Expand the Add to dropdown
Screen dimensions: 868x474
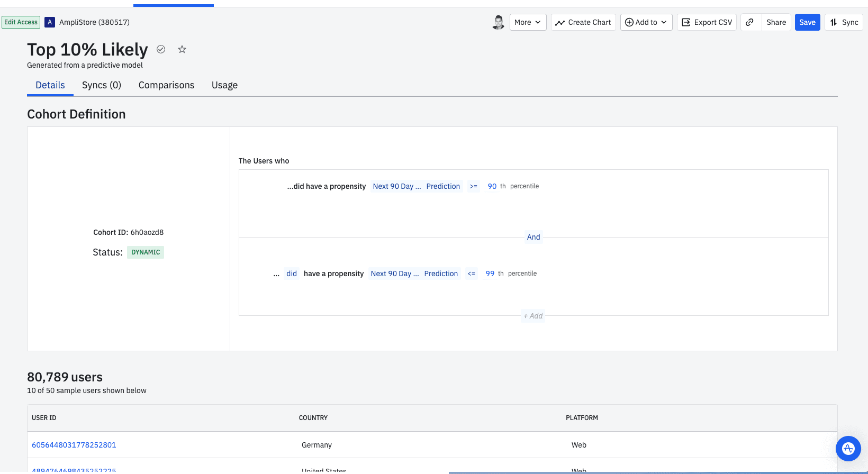646,22
